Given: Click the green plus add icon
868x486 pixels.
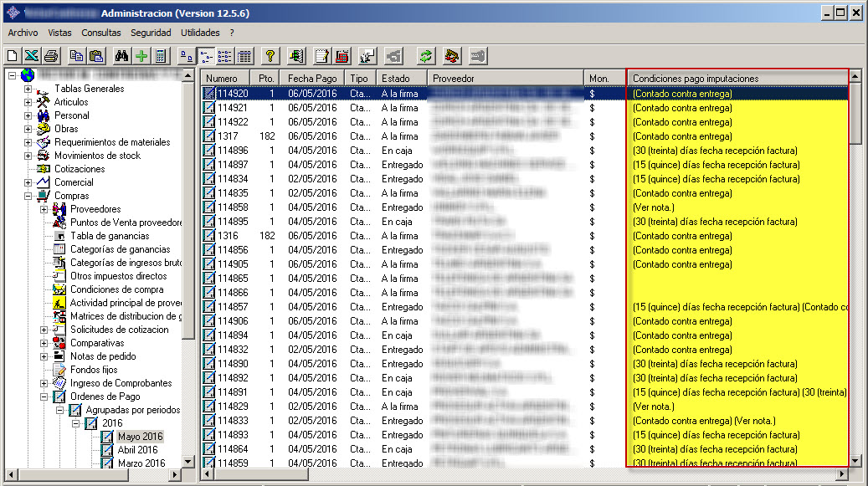Looking at the screenshot, I should (x=141, y=56).
